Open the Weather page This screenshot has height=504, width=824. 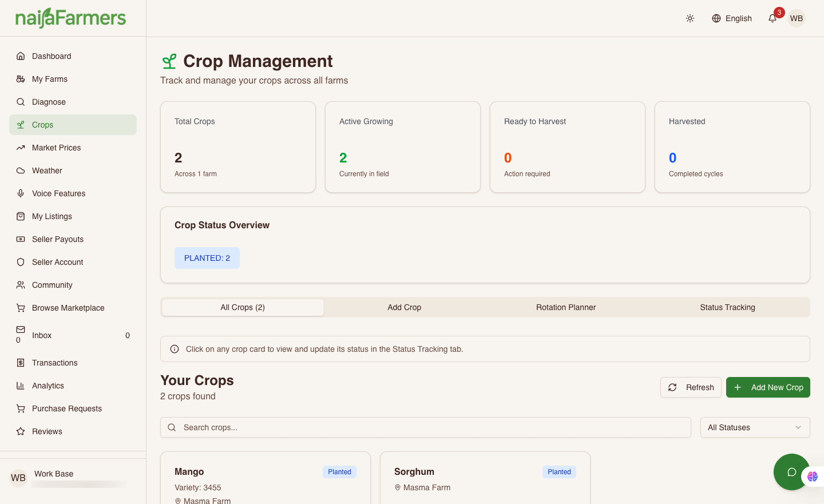[47, 170]
